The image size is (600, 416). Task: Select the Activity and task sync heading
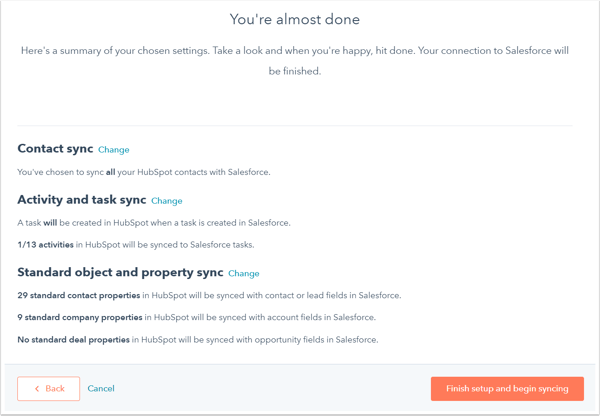click(82, 200)
